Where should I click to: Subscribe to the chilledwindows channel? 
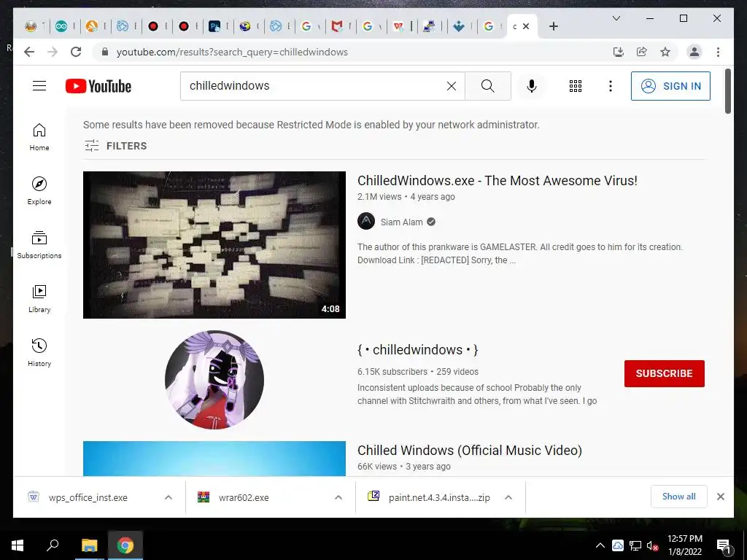[664, 373]
